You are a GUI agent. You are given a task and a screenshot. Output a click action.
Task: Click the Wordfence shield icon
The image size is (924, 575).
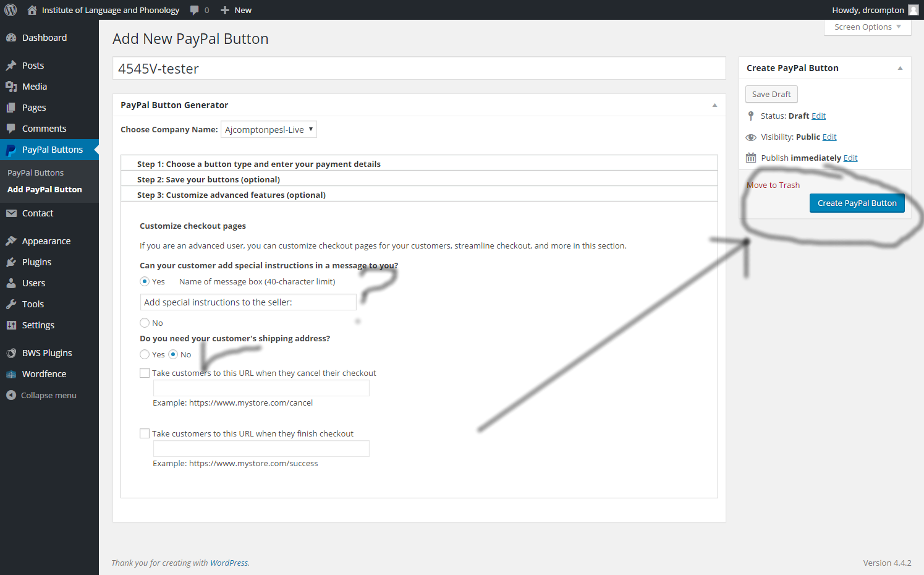[11, 374]
